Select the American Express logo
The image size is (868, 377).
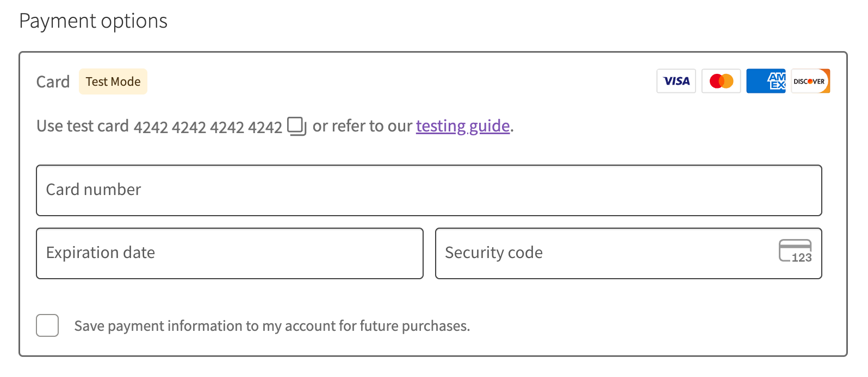[x=766, y=80]
